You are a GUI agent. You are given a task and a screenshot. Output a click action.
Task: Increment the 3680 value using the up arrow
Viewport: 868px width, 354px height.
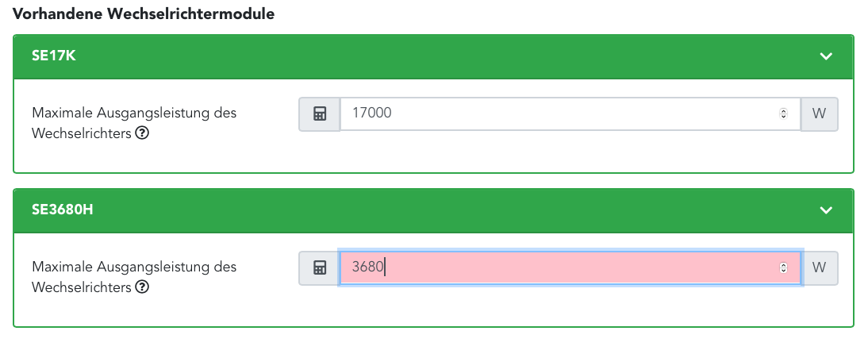click(784, 265)
